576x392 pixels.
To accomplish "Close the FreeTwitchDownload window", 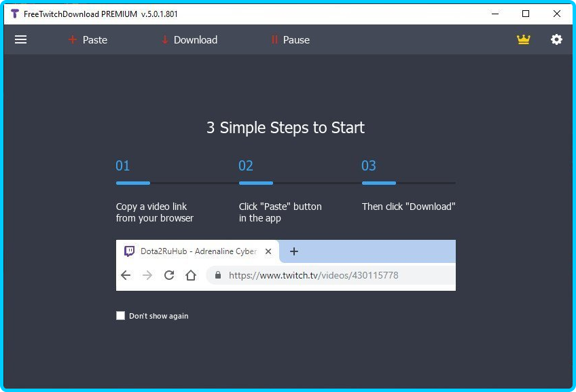I will (x=557, y=14).
